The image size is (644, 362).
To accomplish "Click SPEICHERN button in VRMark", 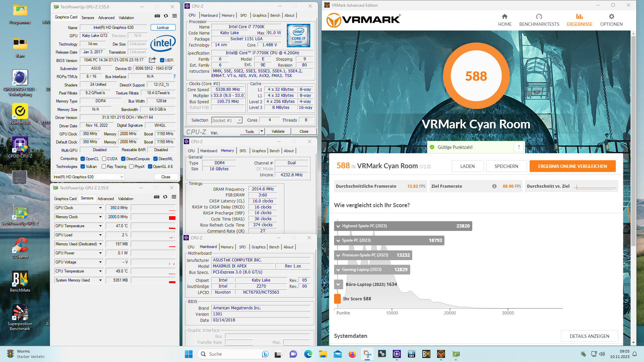I will coord(506,166).
